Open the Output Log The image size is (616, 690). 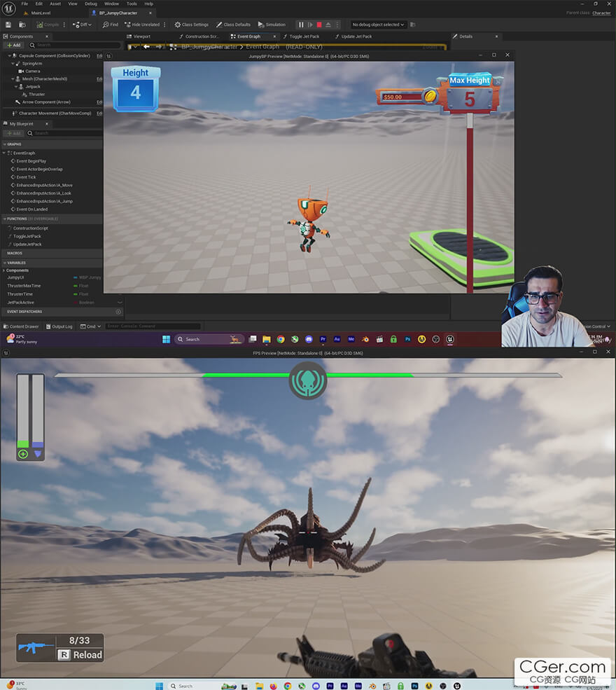59,326
